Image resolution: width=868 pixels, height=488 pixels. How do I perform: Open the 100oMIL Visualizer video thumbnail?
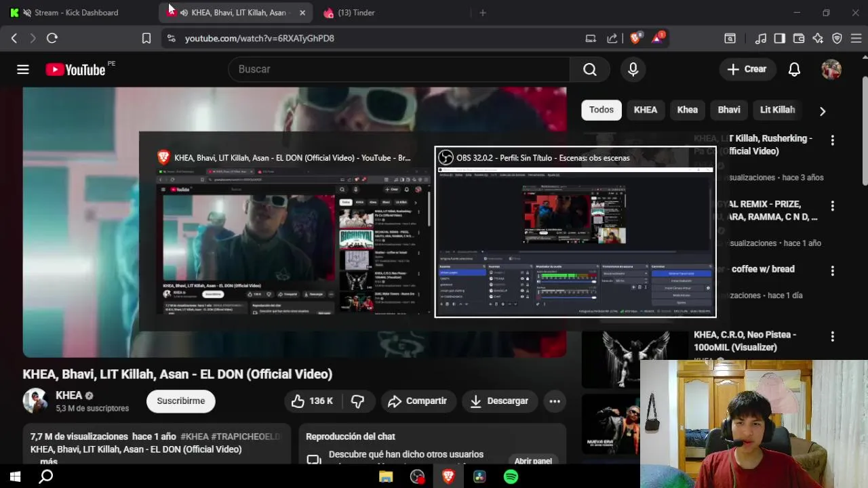click(x=635, y=359)
